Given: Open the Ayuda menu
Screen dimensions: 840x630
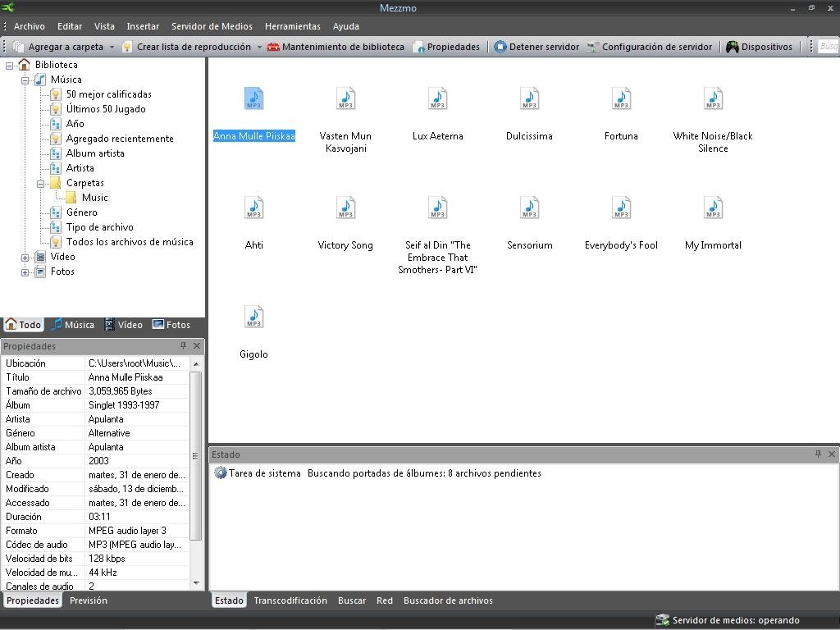Looking at the screenshot, I should (x=346, y=26).
